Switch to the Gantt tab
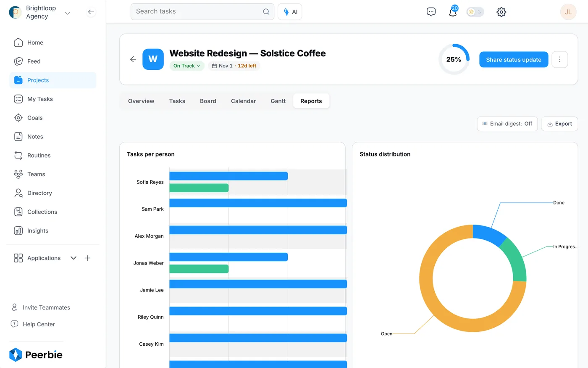 pyautogui.click(x=278, y=101)
